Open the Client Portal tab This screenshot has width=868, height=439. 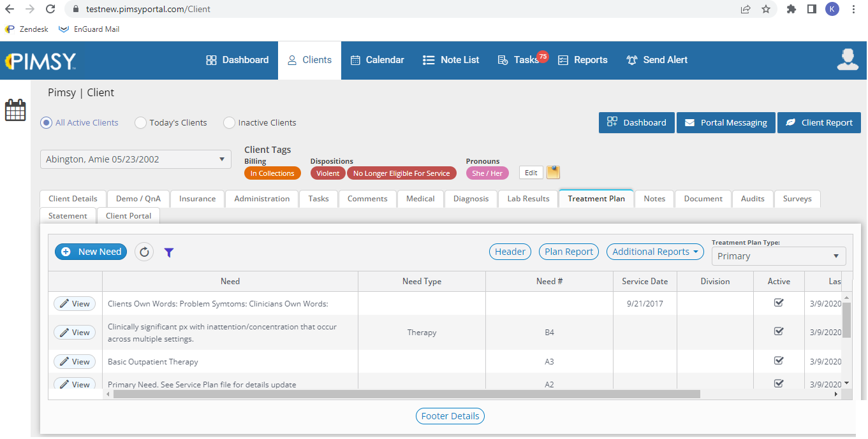(x=128, y=215)
